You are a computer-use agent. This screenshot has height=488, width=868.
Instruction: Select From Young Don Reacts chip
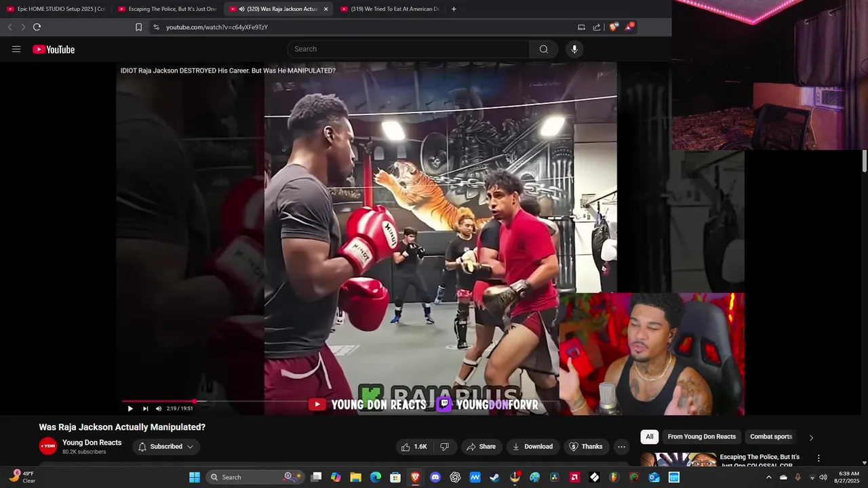[x=701, y=436]
